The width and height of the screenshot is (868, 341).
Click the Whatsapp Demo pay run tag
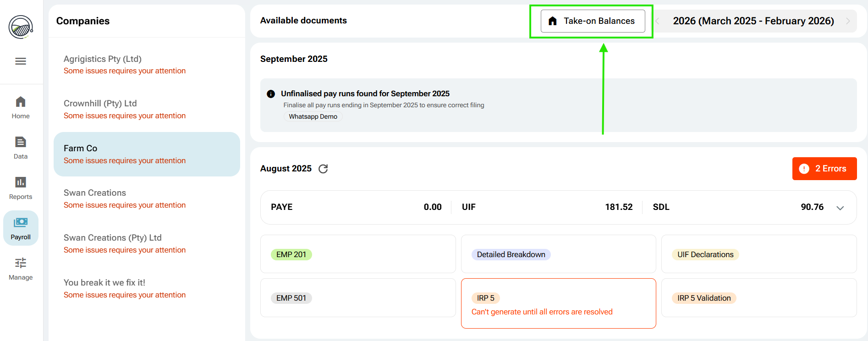[x=313, y=116]
